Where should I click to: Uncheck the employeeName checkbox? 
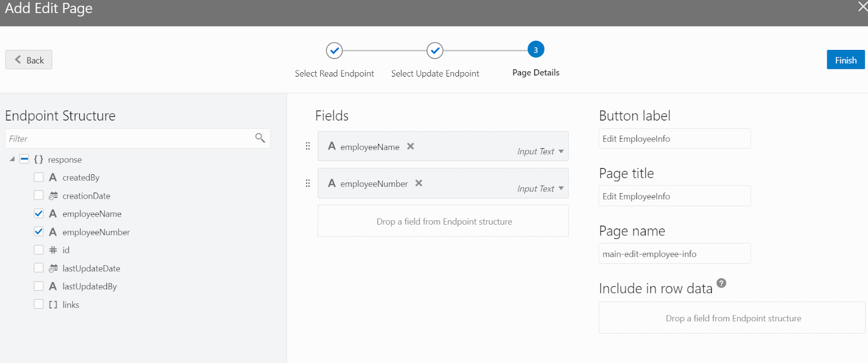coord(39,213)
